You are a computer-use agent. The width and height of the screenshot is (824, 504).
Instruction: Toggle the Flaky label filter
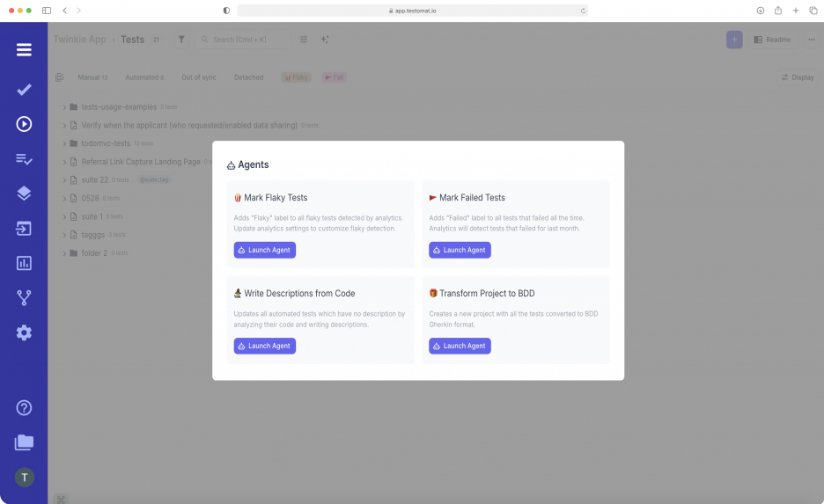[x=297, y=77]
